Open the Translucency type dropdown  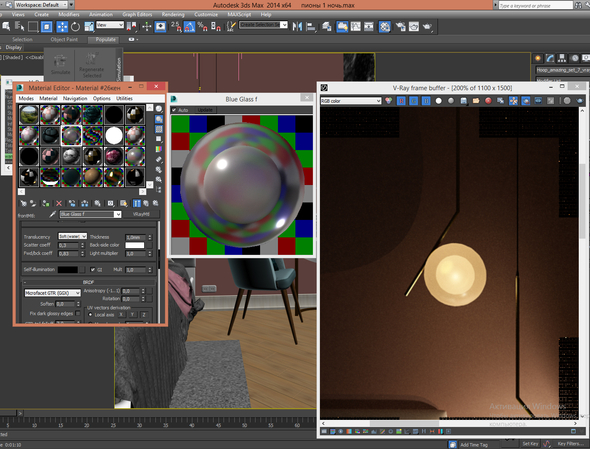point(72,236)
